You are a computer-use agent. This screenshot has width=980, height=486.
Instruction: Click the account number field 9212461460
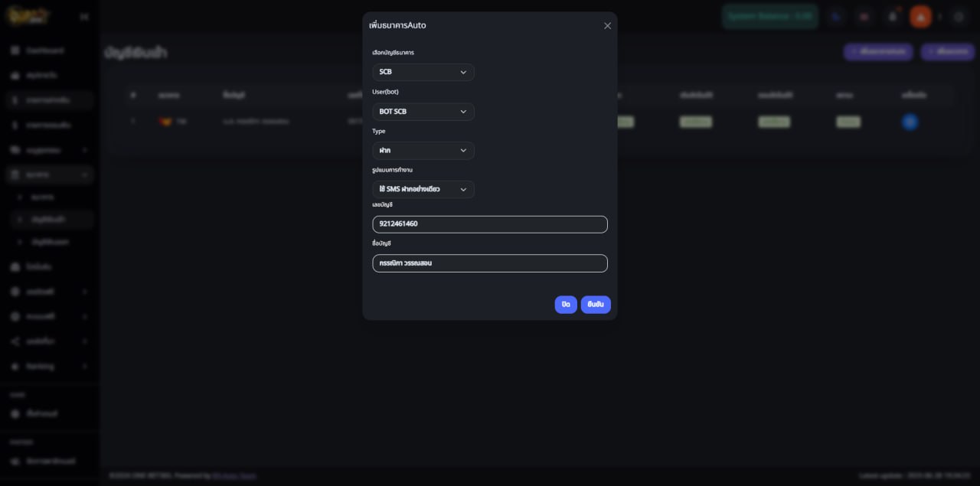point(489,224)
